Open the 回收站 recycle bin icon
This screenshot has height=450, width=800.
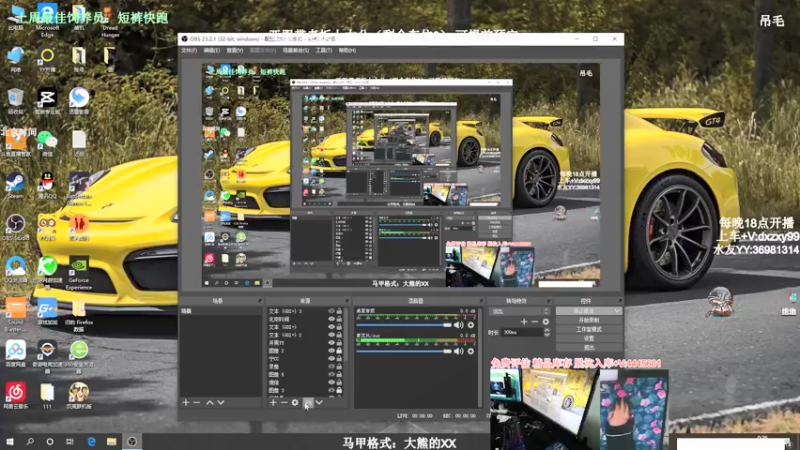(x=15, y=102)
